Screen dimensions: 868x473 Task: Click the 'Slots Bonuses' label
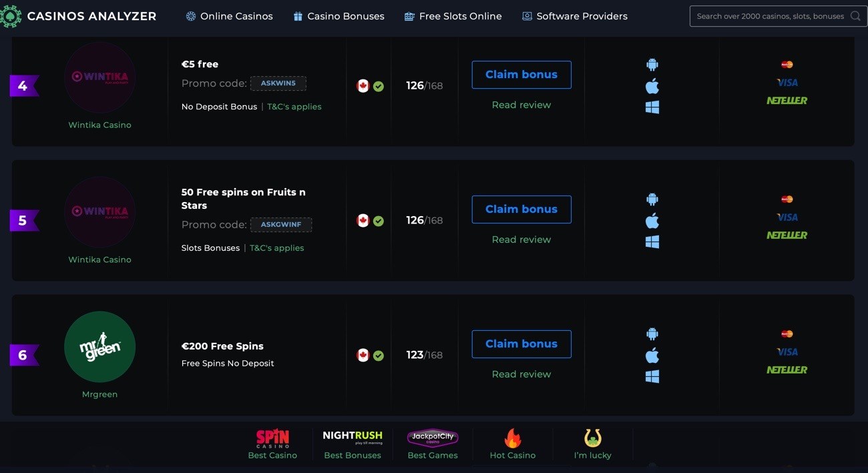210,248
